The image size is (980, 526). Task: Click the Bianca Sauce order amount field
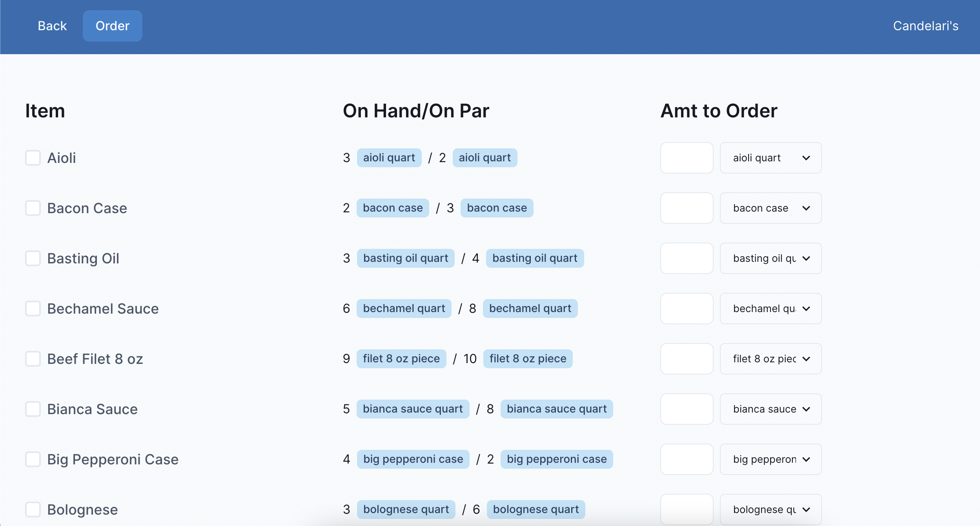(x=687, y=409)
